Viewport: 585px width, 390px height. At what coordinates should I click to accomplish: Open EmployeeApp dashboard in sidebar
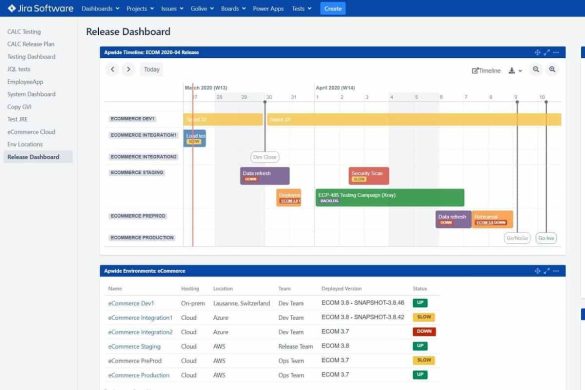click(x=25, y=82)
